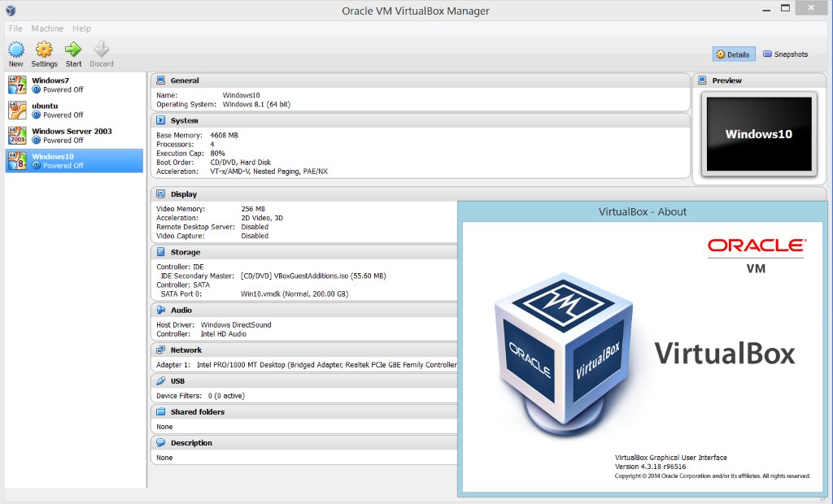Click the Base Memory value 4608 MB
Screen dimensions: 833x504
(224, 135)
